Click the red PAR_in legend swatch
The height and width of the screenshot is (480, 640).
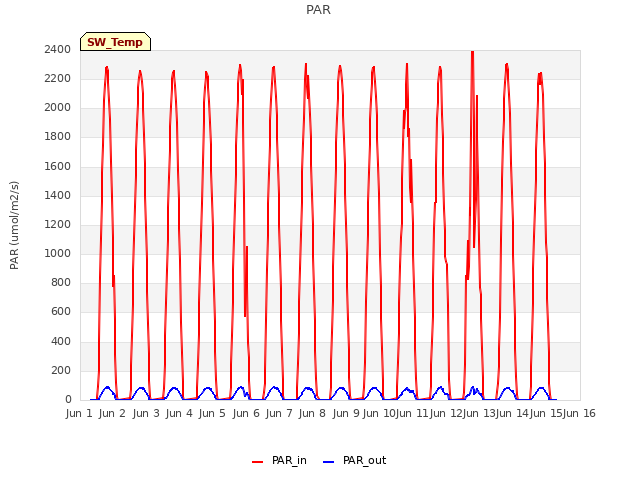coord(258,462)
